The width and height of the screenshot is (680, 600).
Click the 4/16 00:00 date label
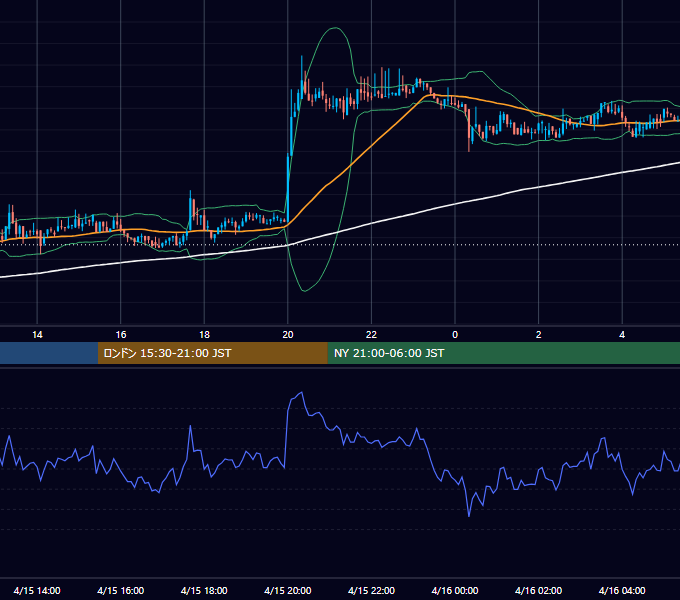click(455, 590)
